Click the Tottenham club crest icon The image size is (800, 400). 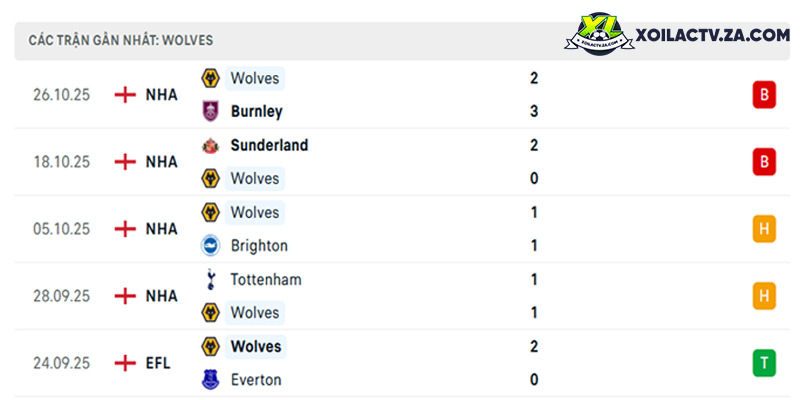[x=210, y=280]
